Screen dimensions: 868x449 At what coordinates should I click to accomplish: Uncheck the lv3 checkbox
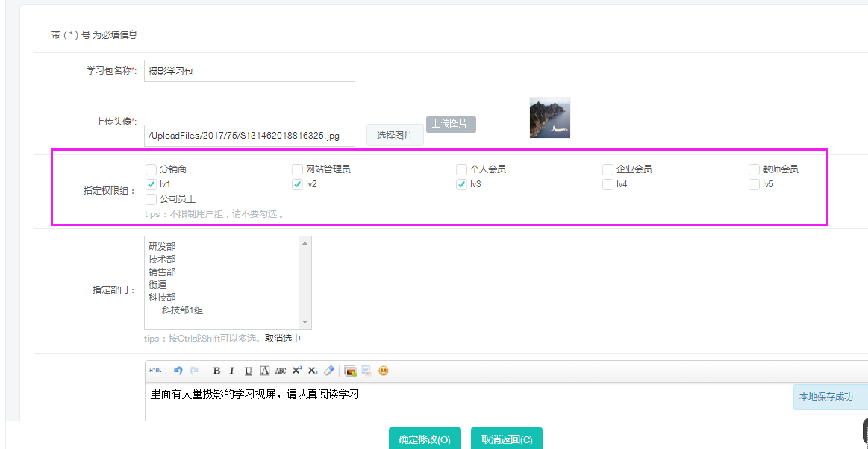(x=461, y=184)
